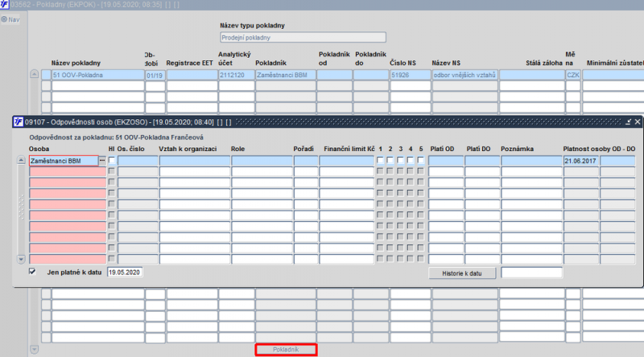
Task: Click the Poznámka field in first row
Action: (531, 161)
